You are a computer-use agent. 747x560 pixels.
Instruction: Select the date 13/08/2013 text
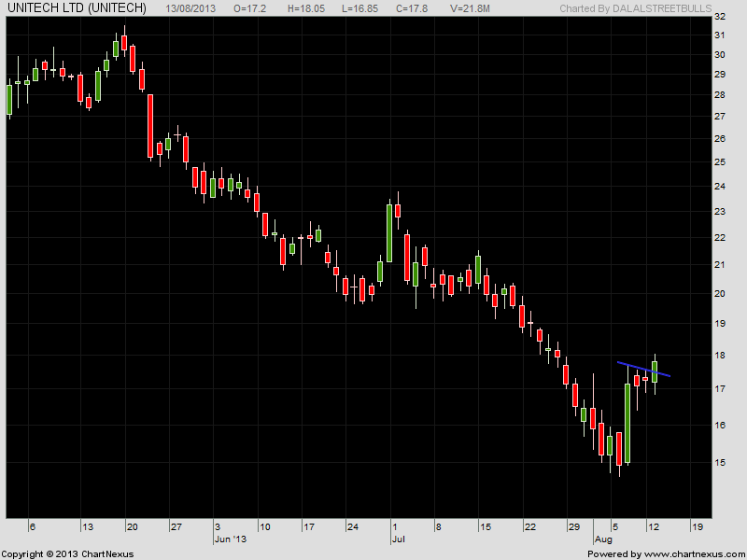click(190, 8)
